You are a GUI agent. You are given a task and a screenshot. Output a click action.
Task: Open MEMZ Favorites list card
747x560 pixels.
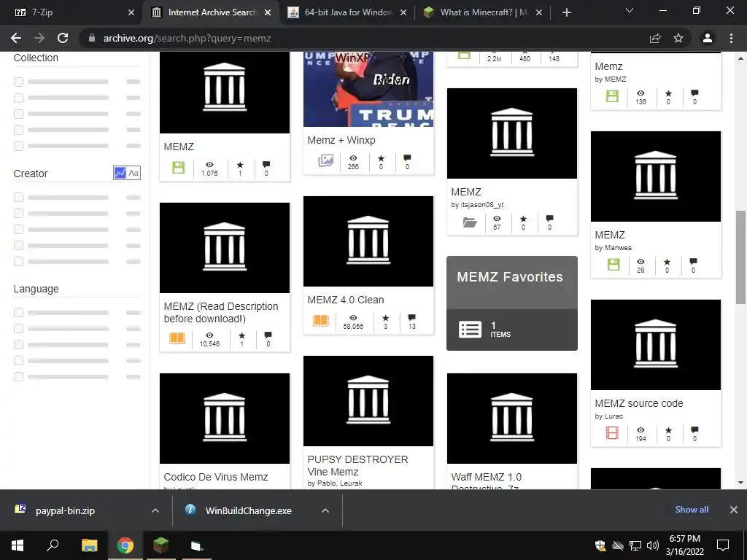tap(512, 303)
